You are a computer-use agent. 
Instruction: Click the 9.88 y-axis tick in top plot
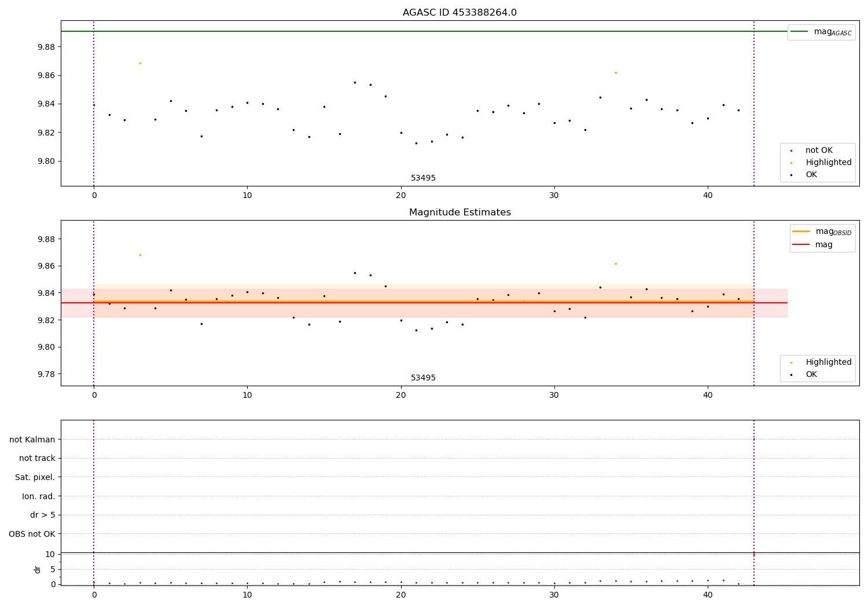46,47
